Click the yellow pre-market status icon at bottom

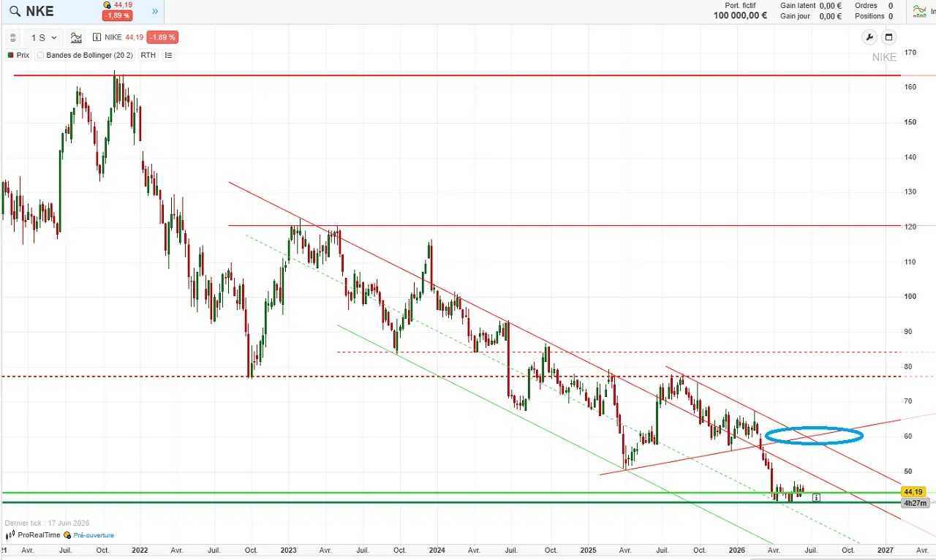[68, 535]
